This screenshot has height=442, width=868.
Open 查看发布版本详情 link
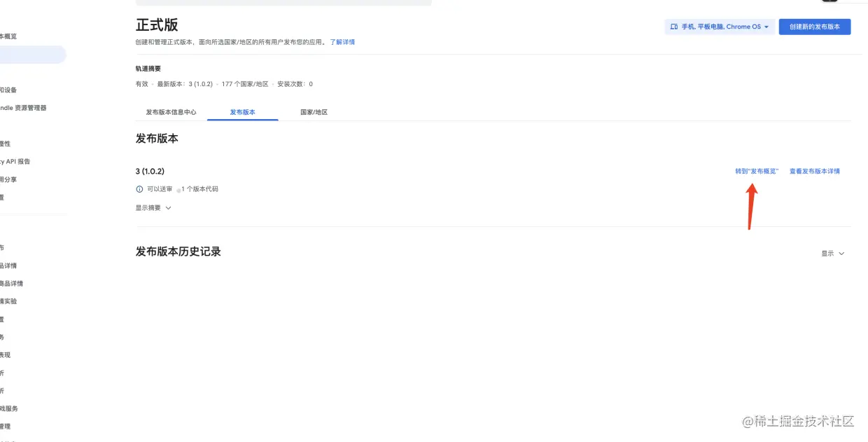tap(815, 171)
